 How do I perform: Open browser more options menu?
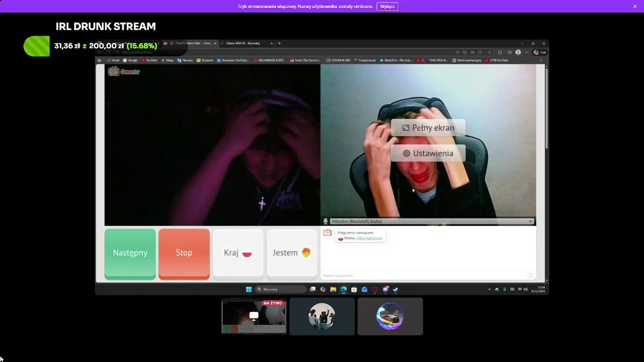click(527, 52)
